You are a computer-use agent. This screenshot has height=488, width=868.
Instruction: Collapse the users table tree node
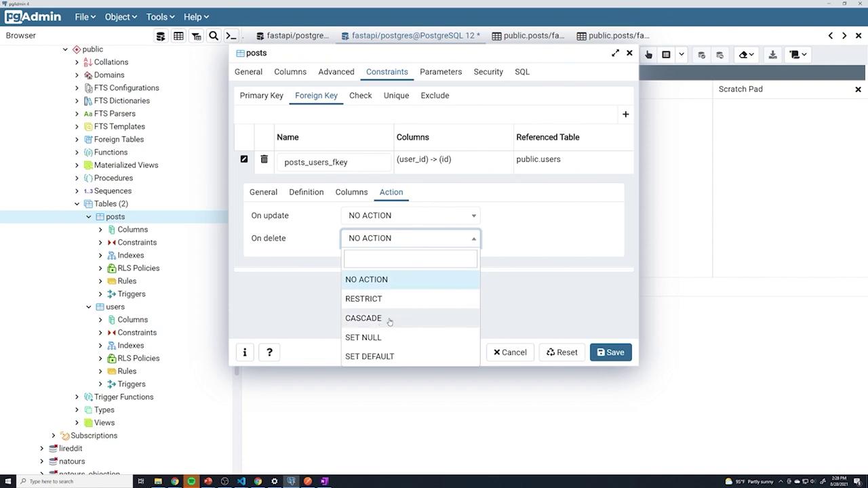point(89,307)
